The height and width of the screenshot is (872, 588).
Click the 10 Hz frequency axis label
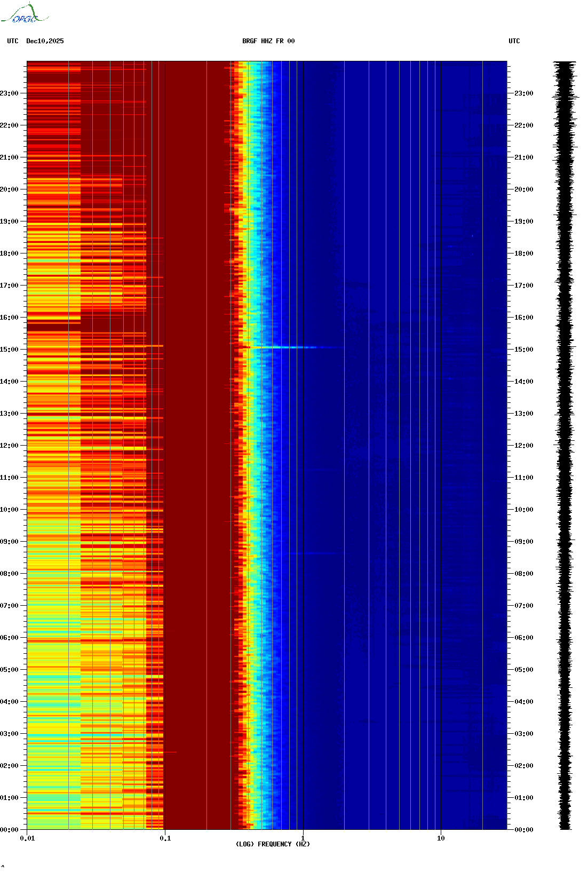(x=441, y=838)
